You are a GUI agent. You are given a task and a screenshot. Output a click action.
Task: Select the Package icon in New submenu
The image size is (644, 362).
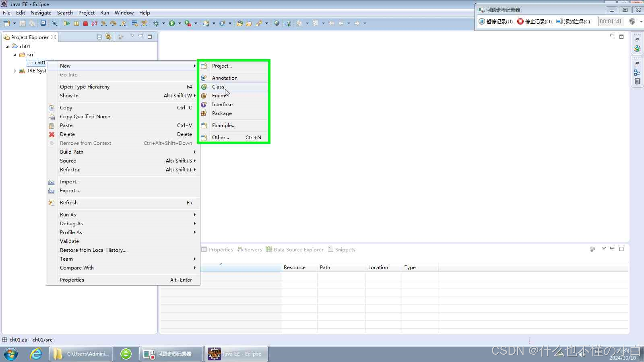click(x=204, y=113)
